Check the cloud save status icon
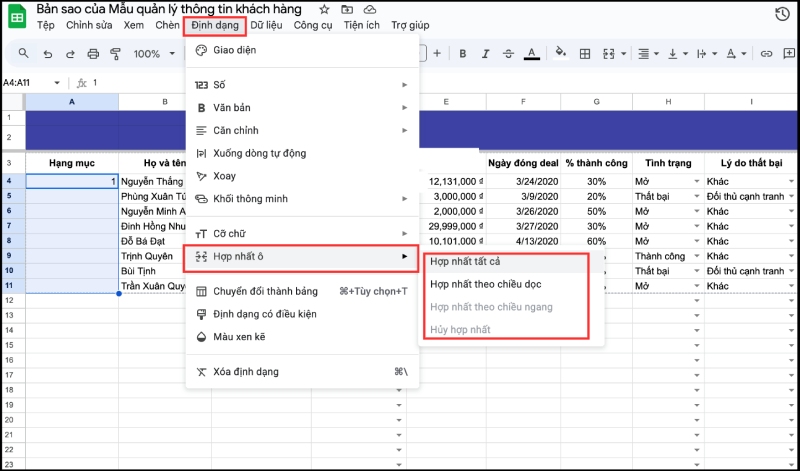This screenshot has height=471, width=800. click(370, 9)
